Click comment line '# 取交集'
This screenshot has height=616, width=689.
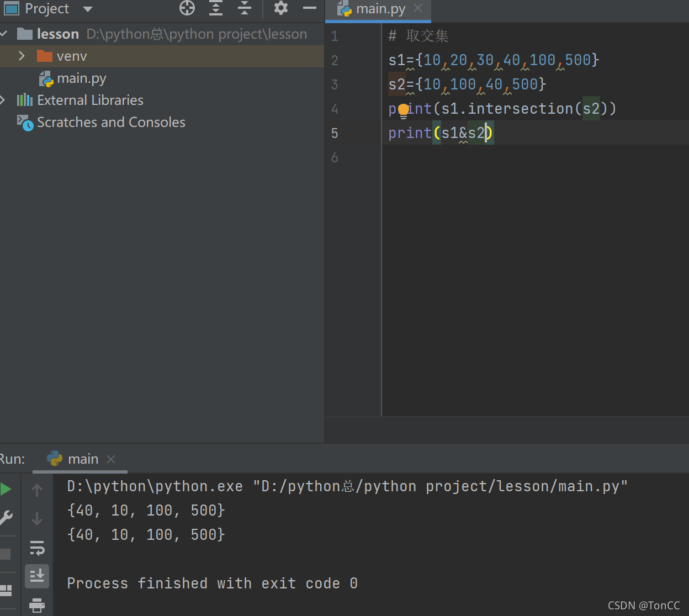click(418, 36)
